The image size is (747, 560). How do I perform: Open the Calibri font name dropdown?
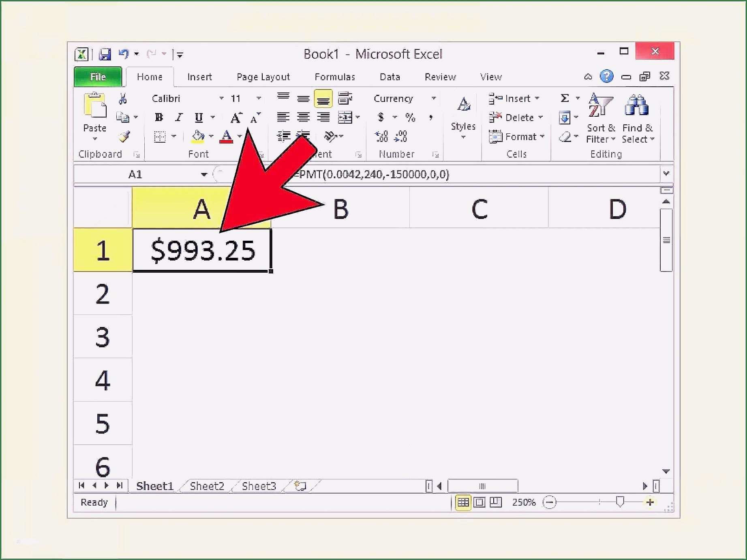[221, 98]
